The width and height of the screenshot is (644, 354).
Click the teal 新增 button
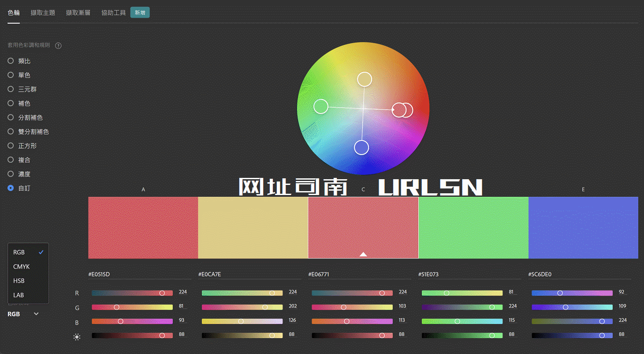pyautogui.click(x=140, y=12)
